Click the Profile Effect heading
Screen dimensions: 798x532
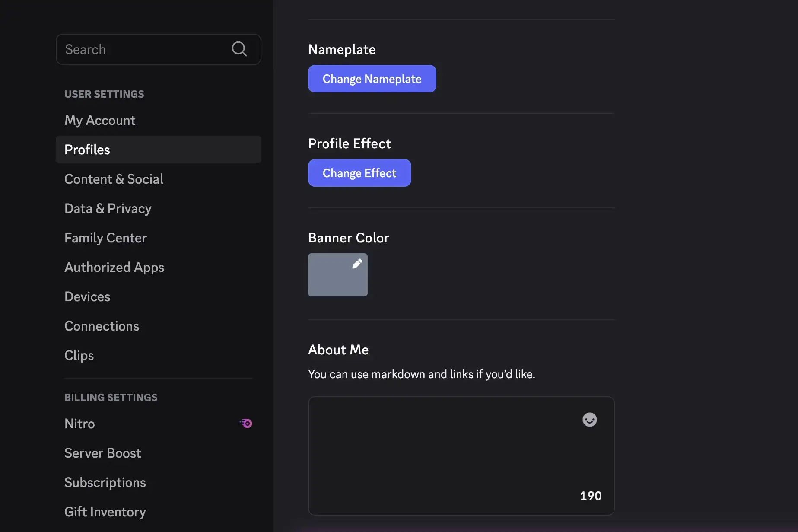(x=349, y=143)
